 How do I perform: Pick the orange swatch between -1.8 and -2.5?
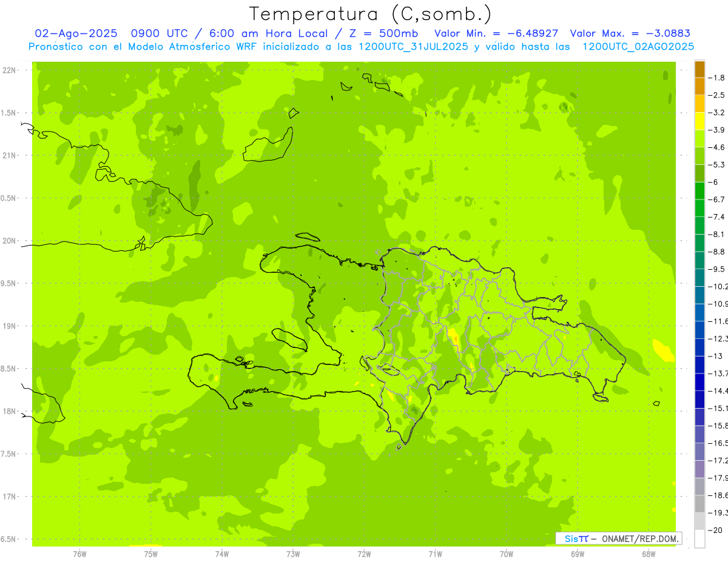point(699,87)
